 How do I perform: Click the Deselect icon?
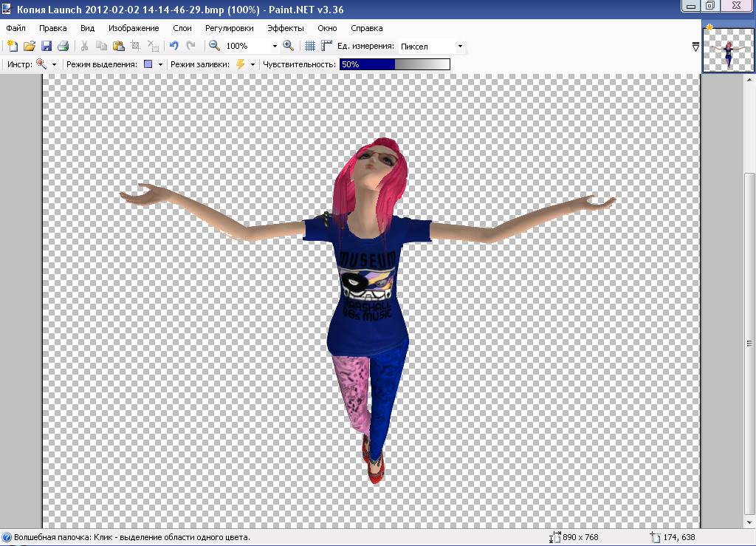tap(153, 46)
